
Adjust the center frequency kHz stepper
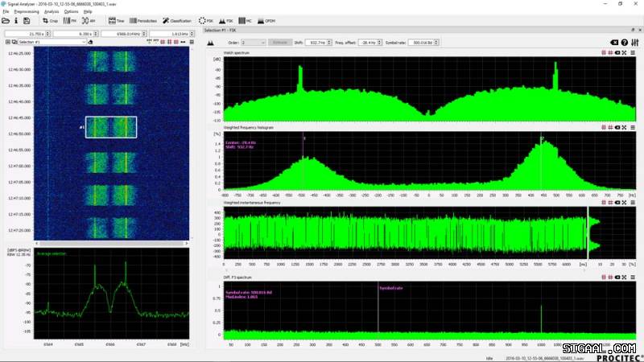pyautogui.click(x=144, y=34)
